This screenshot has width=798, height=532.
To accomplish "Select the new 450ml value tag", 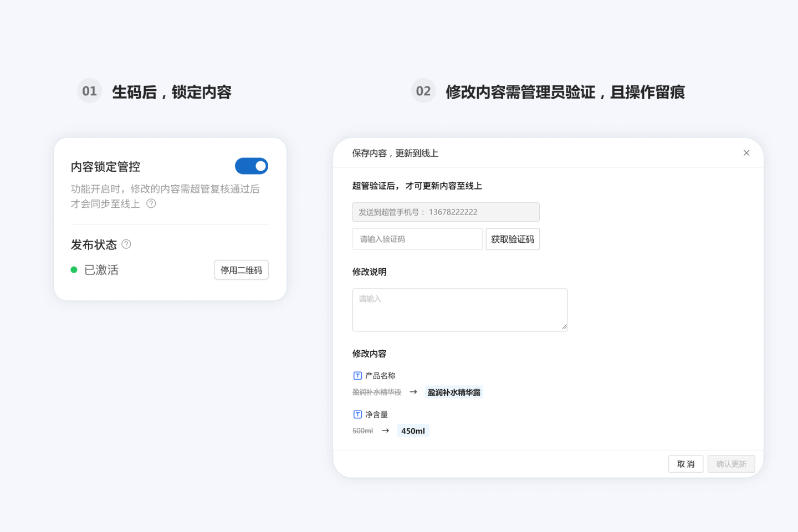I will [x=413, y=431].
